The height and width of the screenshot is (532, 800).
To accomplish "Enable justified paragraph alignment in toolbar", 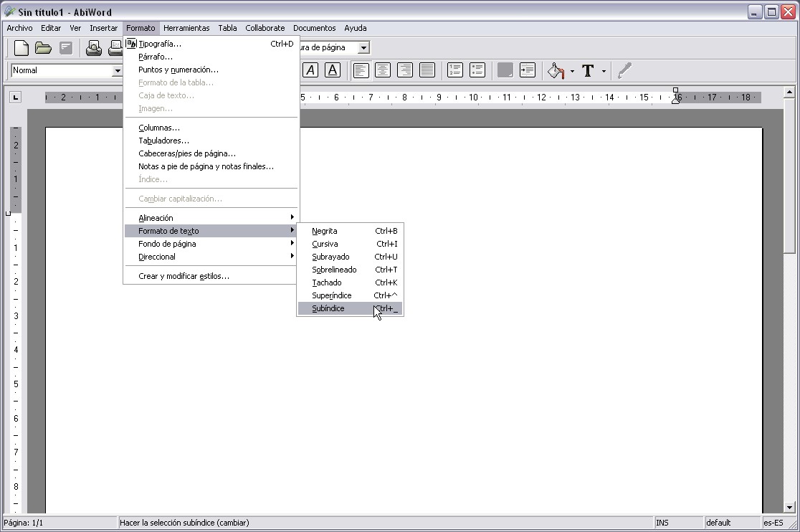I will pyautogui.click(x=427, y=70).
